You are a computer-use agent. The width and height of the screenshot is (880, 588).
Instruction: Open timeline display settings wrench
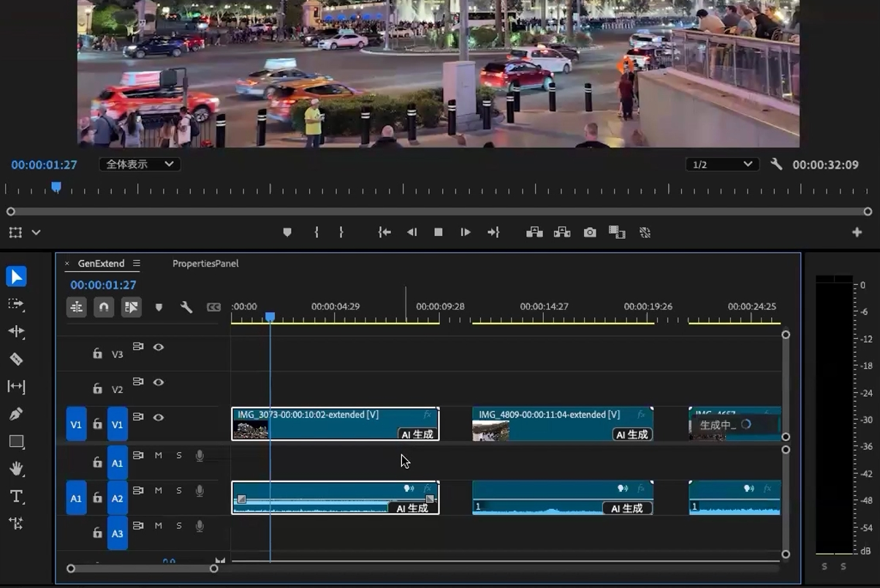click(x=186, y=308)
